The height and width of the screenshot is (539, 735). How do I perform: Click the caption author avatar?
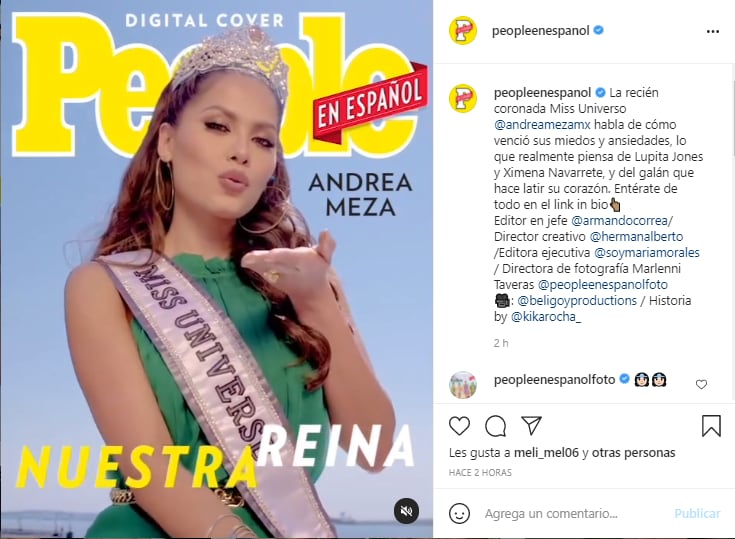pyautogui.click(x=463, y=99)
